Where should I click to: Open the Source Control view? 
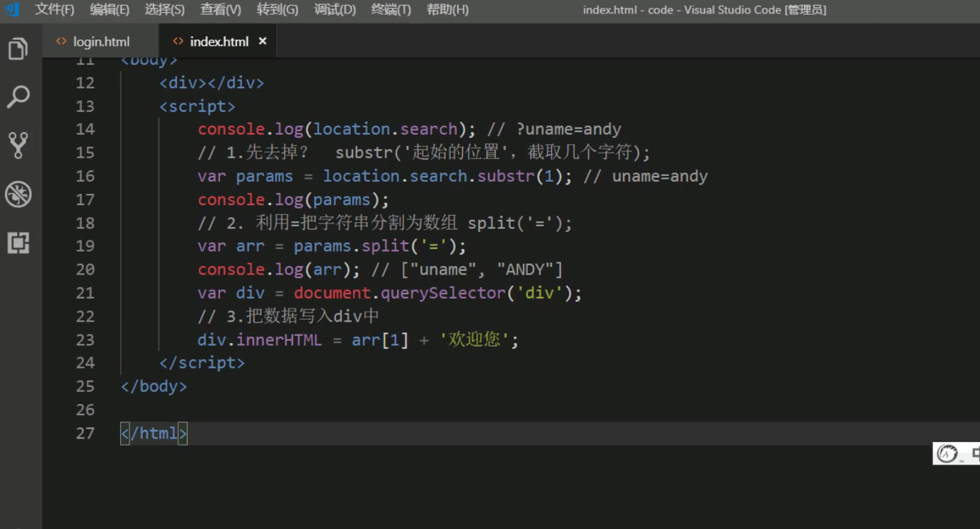pyautogui.click(x=18, y=145)
